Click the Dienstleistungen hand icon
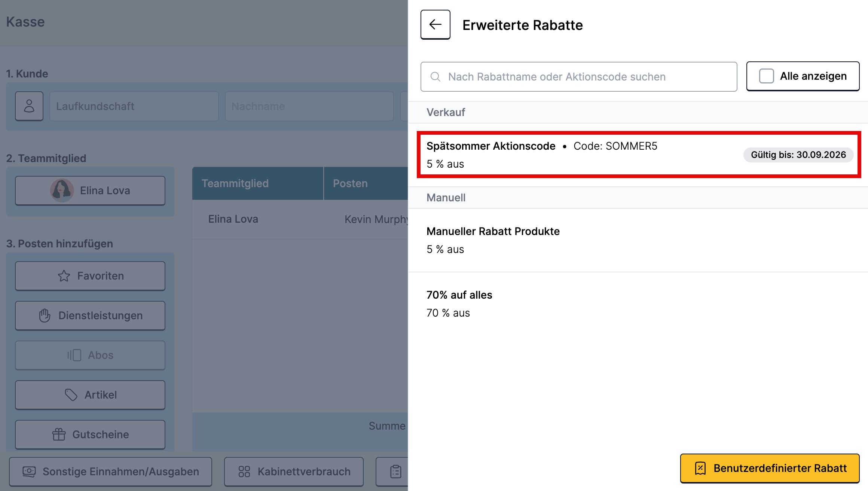868x491 pixels. pyautogui.click(x=45, y=315)
